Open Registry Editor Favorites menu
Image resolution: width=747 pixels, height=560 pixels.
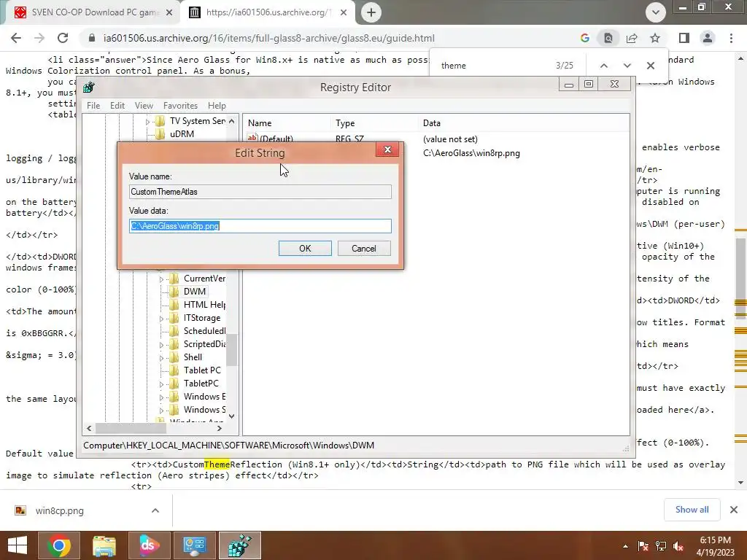(180, 106)
